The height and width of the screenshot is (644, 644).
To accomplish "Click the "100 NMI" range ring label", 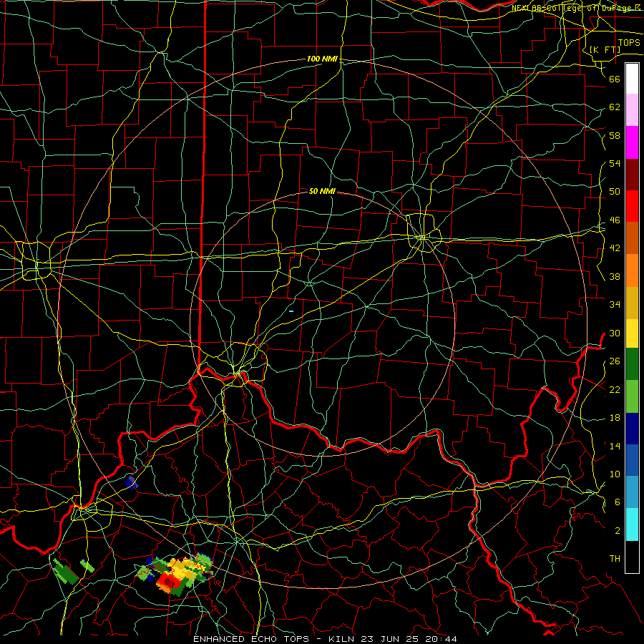I will (322, 59).
